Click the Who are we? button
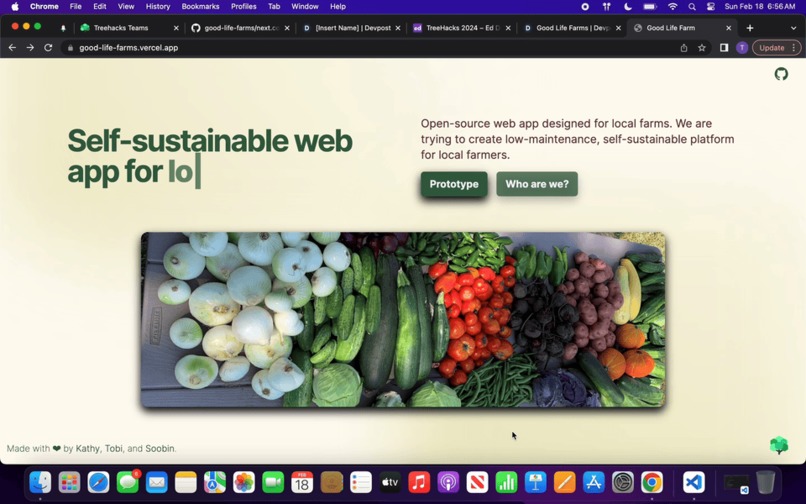This screenshot has width=806, height=504. [x=537, y=184]
